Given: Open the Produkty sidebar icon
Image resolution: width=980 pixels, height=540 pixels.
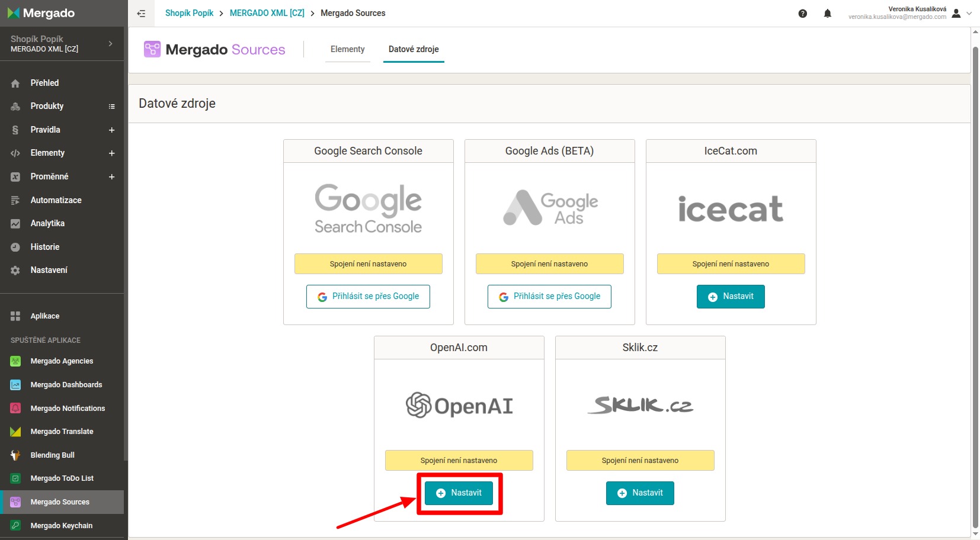Looking at the screenshot, I should click(15, 107).
